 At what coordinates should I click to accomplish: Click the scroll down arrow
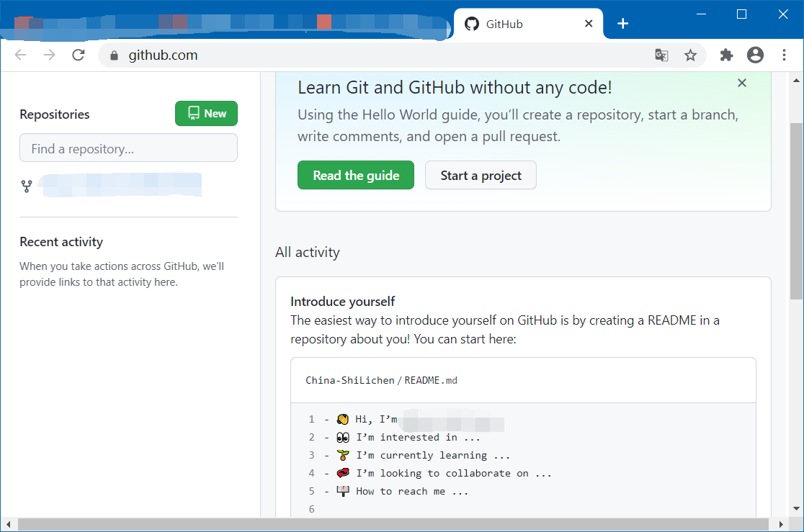796,508
